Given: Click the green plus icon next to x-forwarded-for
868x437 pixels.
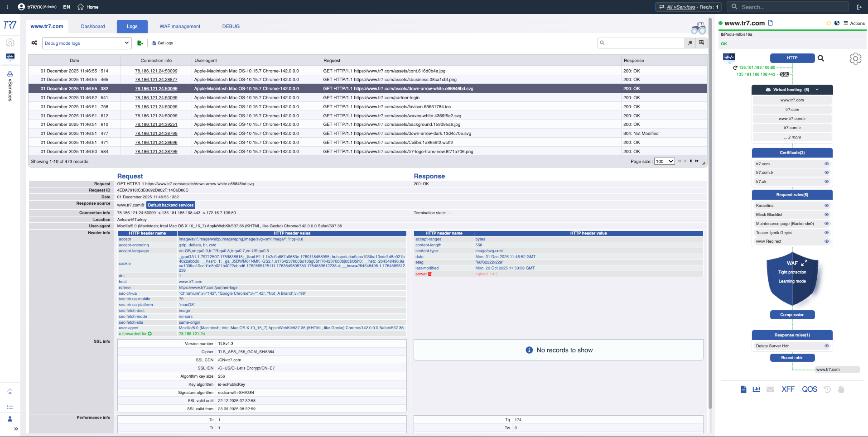Looking at the screenshot, I should [x=150, y=334].
